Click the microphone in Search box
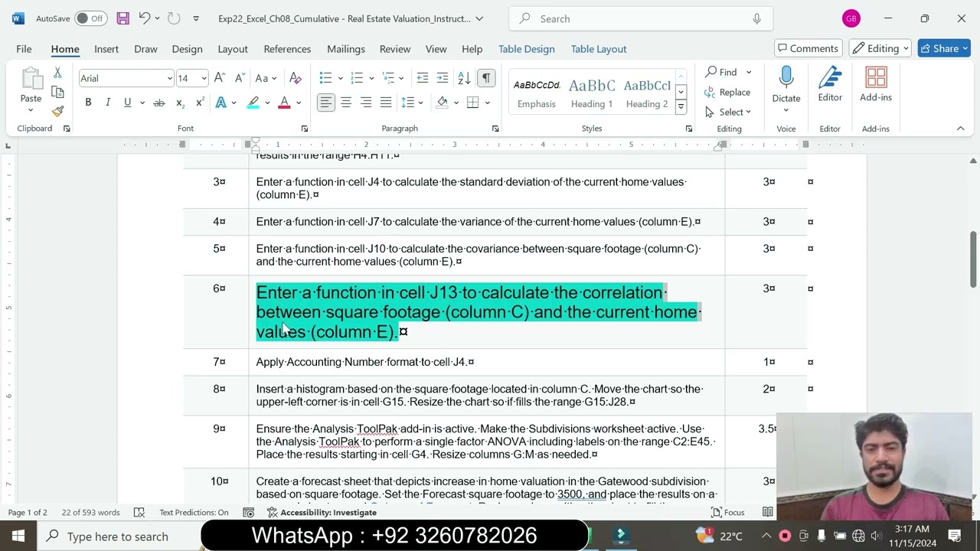 click(x=756, y=18)
